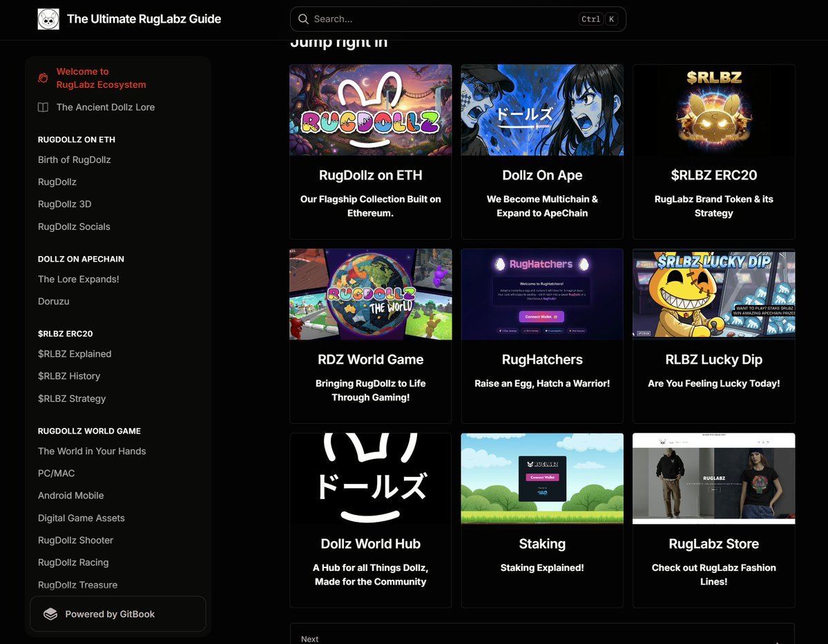
Task: Open The Ultimate RugLabz Guide title link
Action: point(144,19)
